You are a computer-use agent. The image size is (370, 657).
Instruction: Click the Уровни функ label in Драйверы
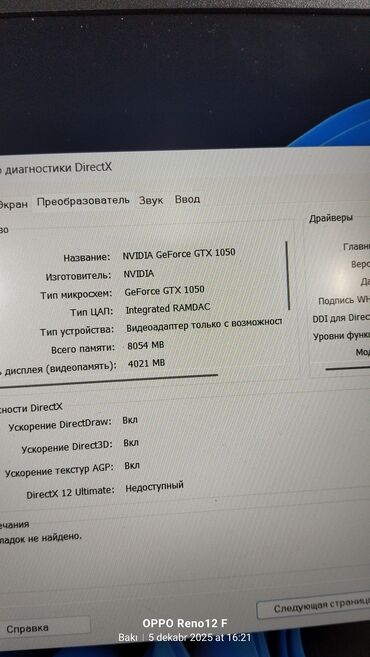tap(341, 336)
